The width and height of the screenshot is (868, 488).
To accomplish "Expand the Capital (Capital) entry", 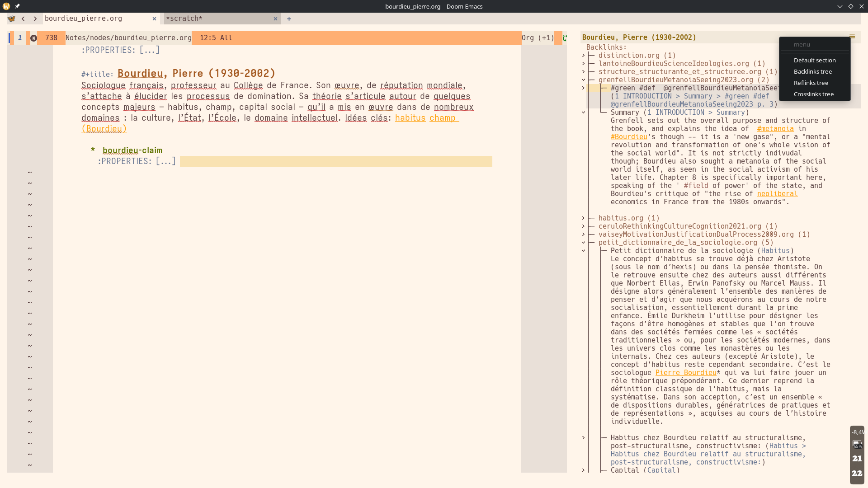I will (x=583, y=470).
